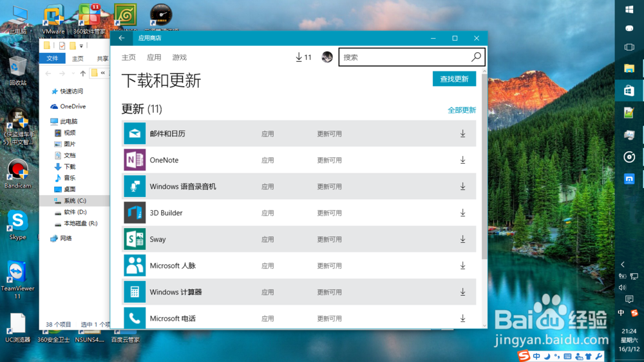Open File Explorer from the taskbar

[x=629, y=68]
